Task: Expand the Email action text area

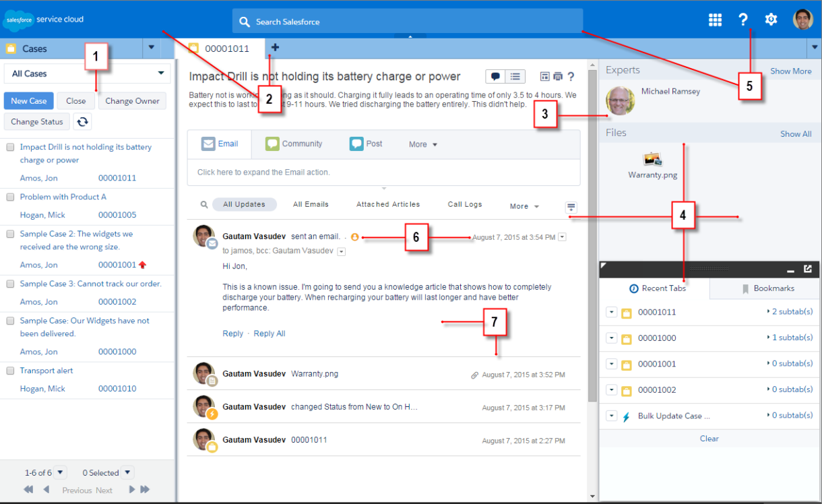Action: (x=383, y=172)
